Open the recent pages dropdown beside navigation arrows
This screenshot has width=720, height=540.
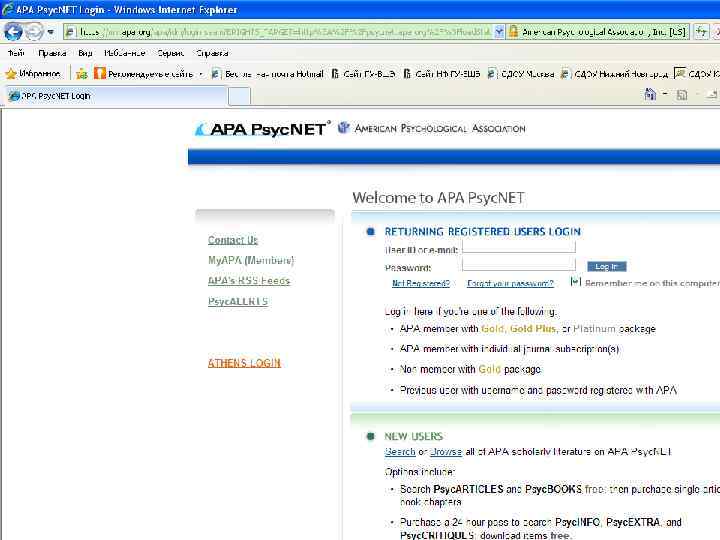click(51, 32)
